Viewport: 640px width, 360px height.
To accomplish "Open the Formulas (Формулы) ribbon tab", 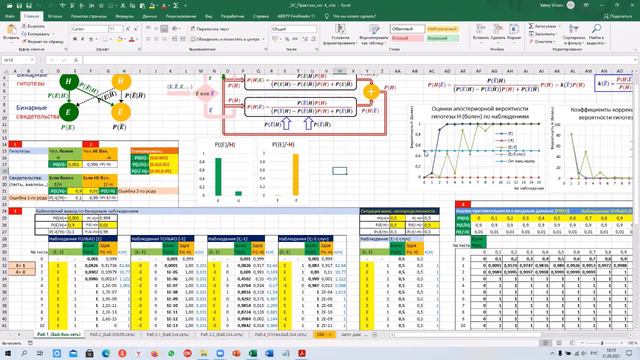I will [124, 16].
